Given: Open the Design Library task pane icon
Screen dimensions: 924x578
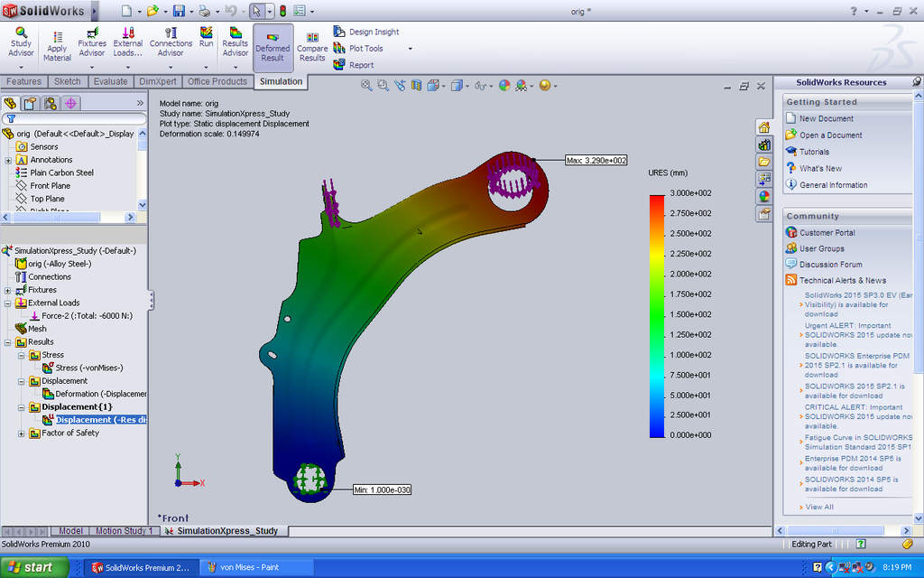Looking at the screenshot, I should [764, 144].
